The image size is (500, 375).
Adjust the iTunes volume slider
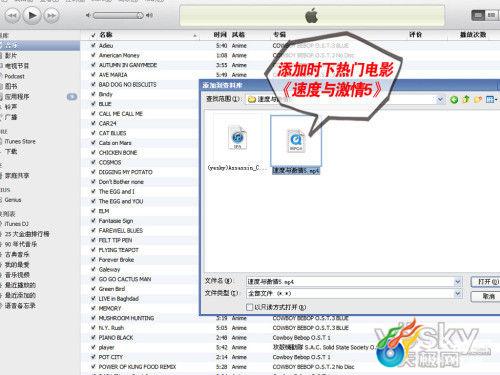coord(118,15)
